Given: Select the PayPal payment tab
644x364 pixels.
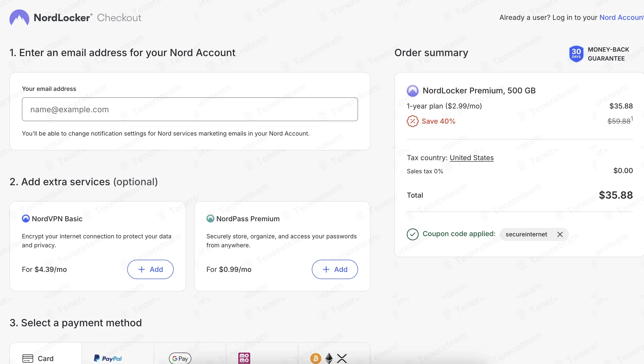Looking at the screenshot, I should (118, 354).
